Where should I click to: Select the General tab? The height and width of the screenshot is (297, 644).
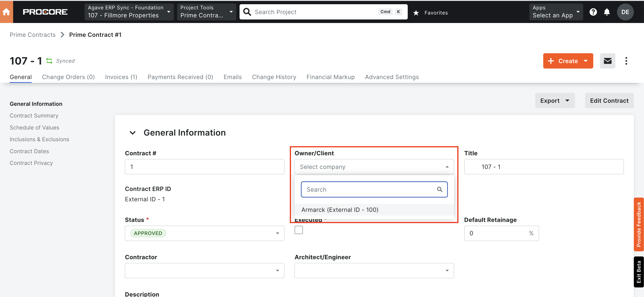click(x=21, y=77)
